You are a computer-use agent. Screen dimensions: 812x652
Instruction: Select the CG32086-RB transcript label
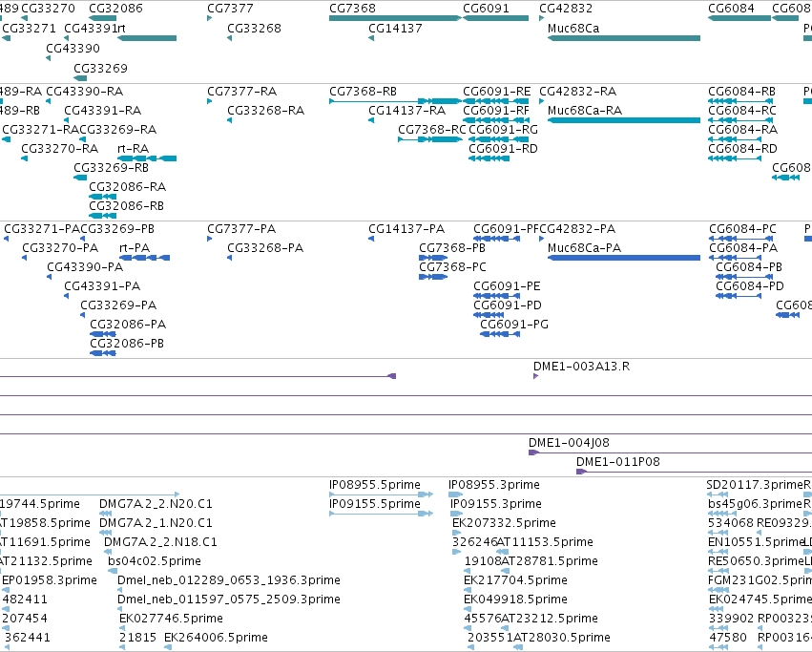point(126,206)
